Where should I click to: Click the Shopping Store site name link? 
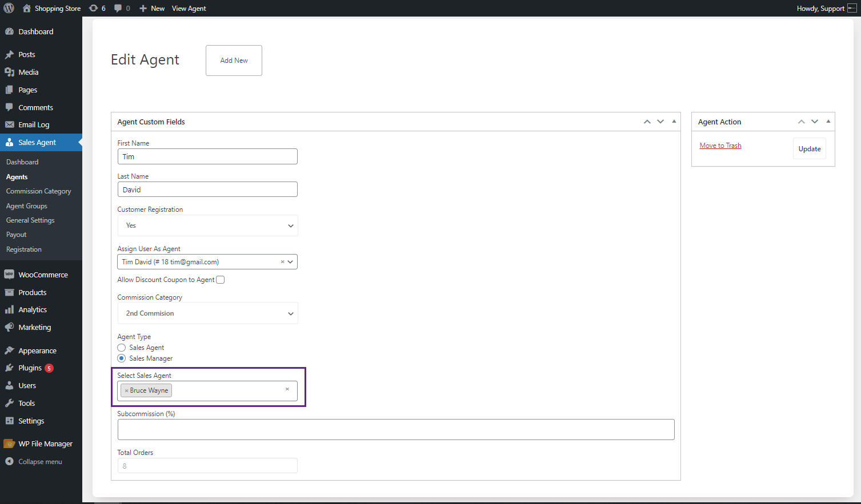coord(58,8)
